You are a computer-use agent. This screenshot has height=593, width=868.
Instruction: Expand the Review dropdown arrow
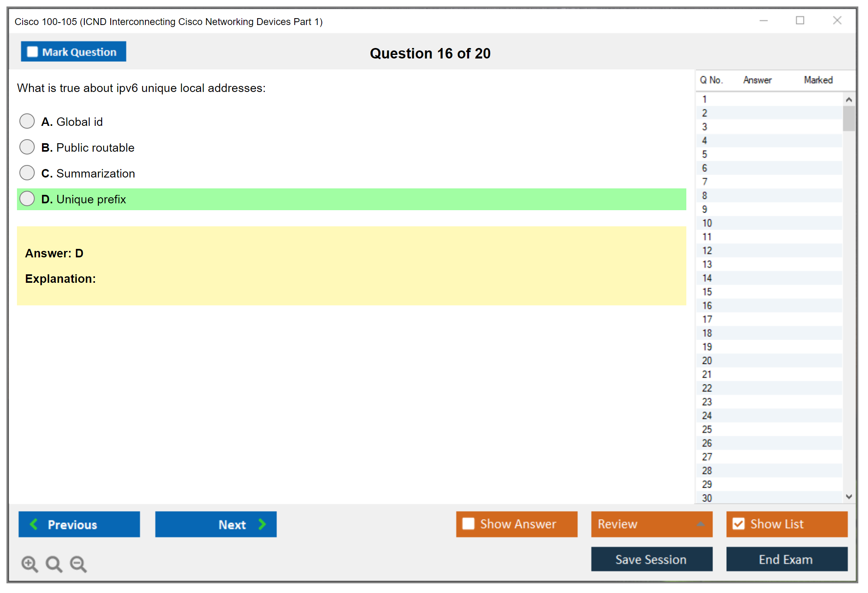click(700, 524)
